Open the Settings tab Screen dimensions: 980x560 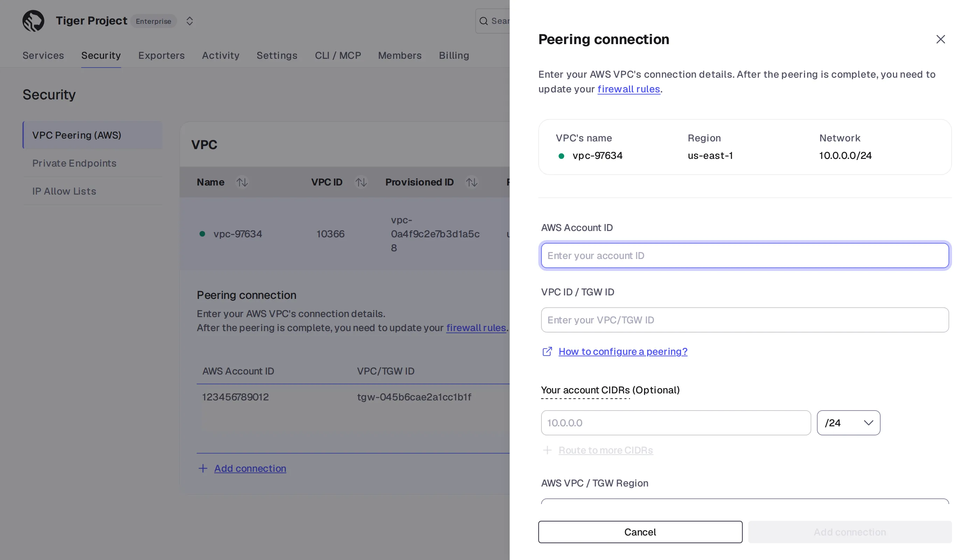277,55
